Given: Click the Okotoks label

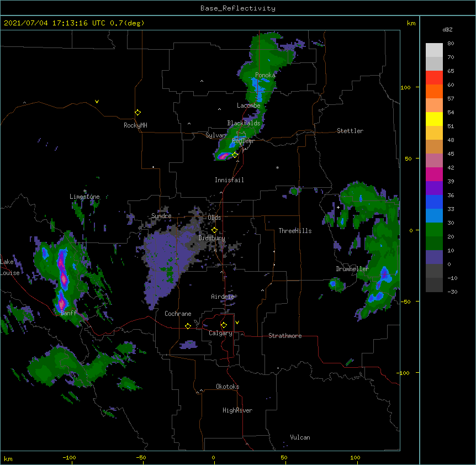Looking at the screenshot, I should pyautogui.click(x=228, y=387).
